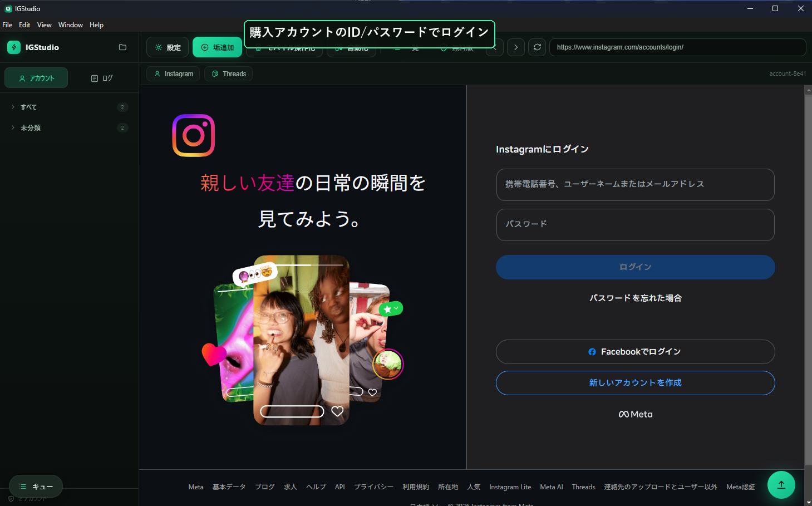Click the URL address bar

tap(677, 47)
